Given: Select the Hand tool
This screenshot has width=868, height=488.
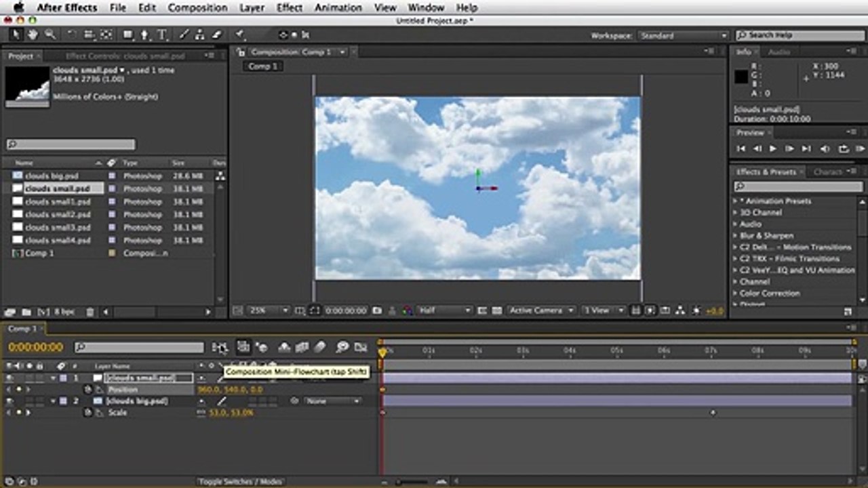Looking at the screenshot, I should click(x=33, y=35).
